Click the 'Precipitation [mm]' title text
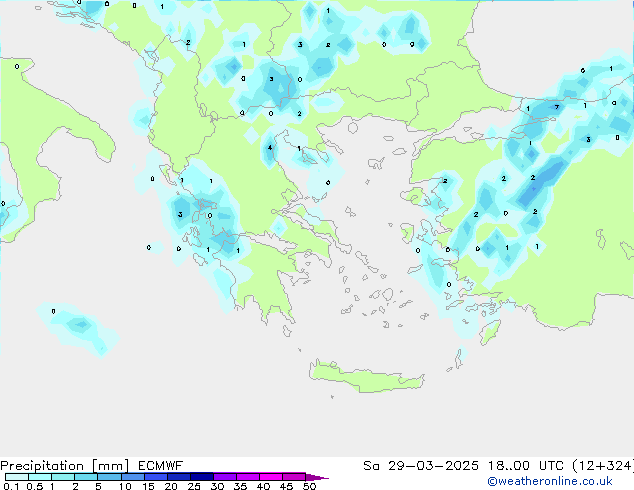 65,466
